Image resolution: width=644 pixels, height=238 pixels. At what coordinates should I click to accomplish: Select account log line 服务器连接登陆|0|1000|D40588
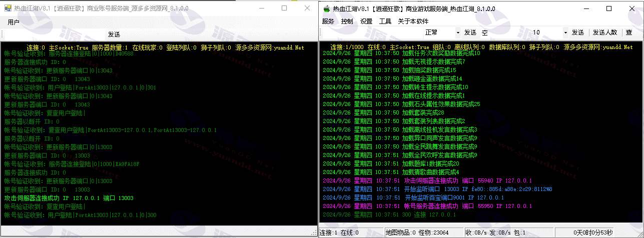pyautogui.click(x=69, y=53)
